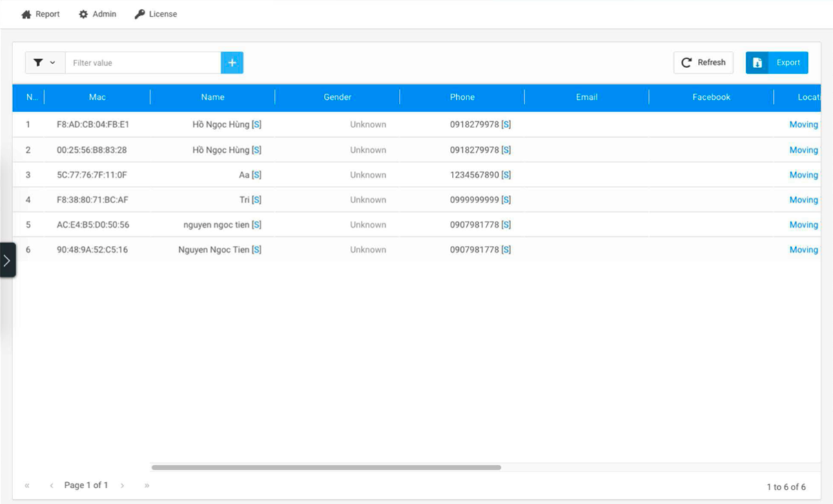This screenshot has width=833, height=504.
Task: Go to the first page
Action: [27, 485]
